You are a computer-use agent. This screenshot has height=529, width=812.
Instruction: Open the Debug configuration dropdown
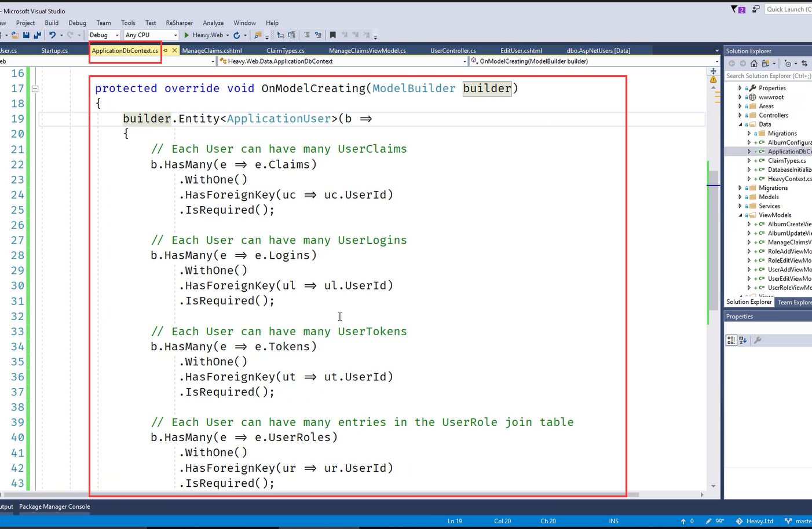105,35
